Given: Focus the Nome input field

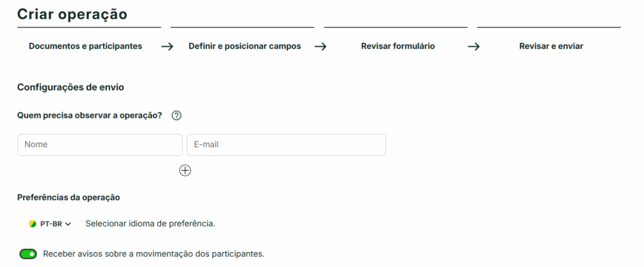Looking at the screenshot, I should coord(100,145).
